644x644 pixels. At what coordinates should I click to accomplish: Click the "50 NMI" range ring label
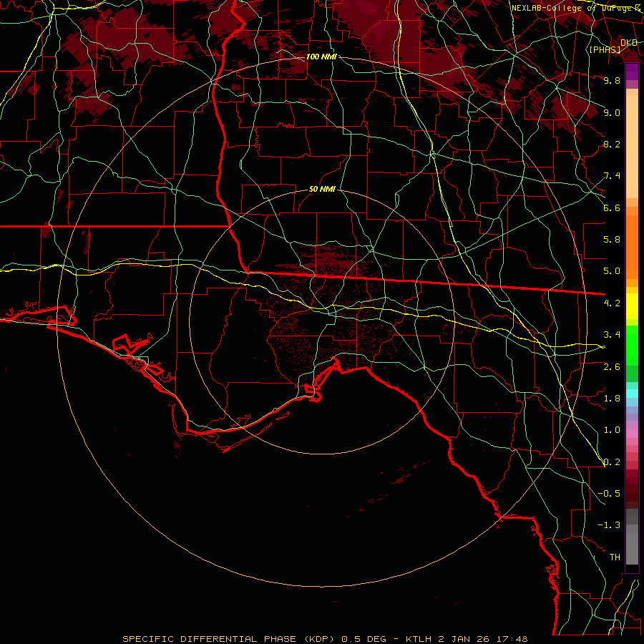click(x=322, y=190)
